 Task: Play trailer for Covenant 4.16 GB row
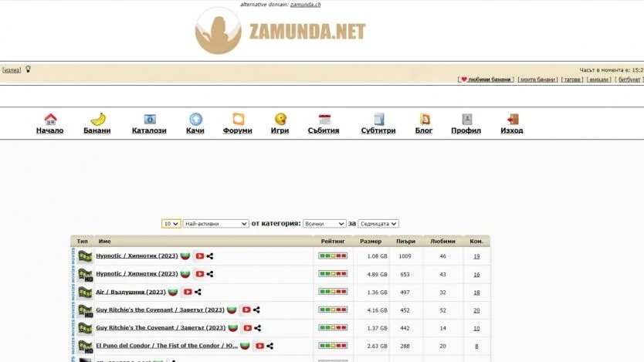click(246, 310)
